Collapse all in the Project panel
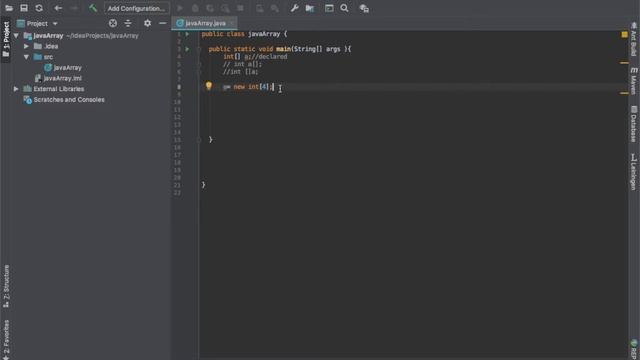The height and width of the screenshot is (360, 640). [128, 24]
